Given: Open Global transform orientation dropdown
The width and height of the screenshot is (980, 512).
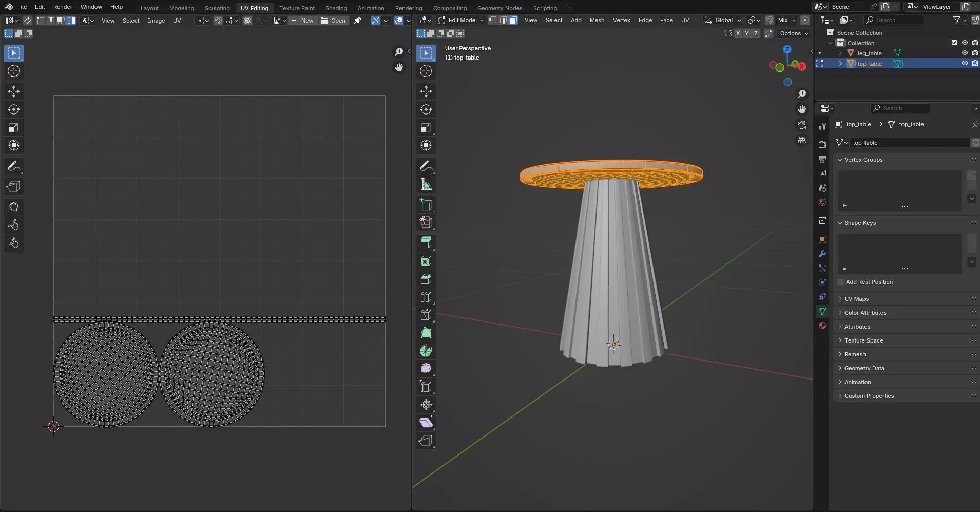Looking at the screenshot, I should point(723,20).
